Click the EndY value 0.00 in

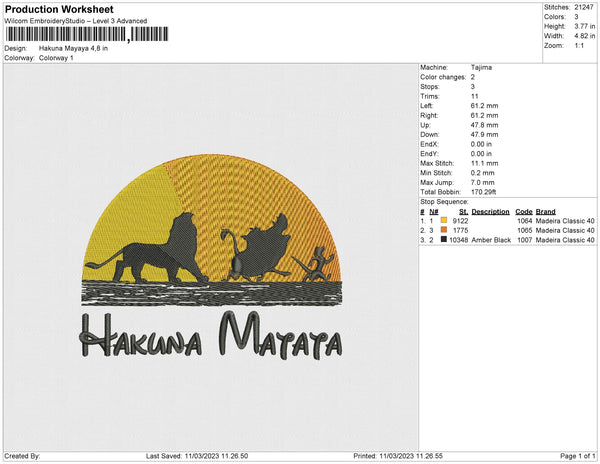(481, 154)
